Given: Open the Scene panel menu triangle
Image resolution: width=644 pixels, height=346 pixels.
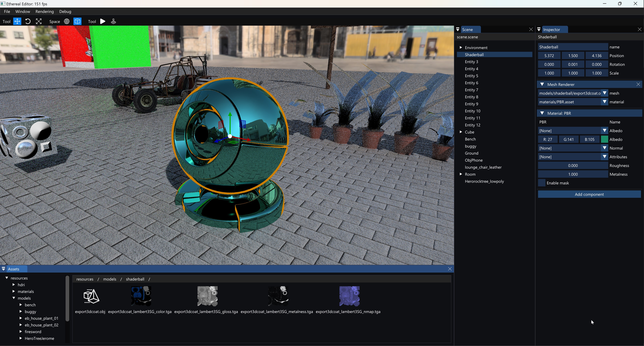Looking at the screenshot, I should point(458,29).
